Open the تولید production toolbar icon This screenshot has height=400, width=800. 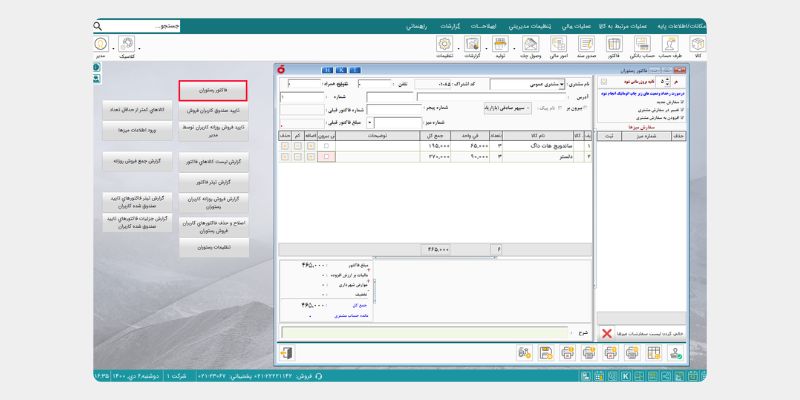click(501, 44)
